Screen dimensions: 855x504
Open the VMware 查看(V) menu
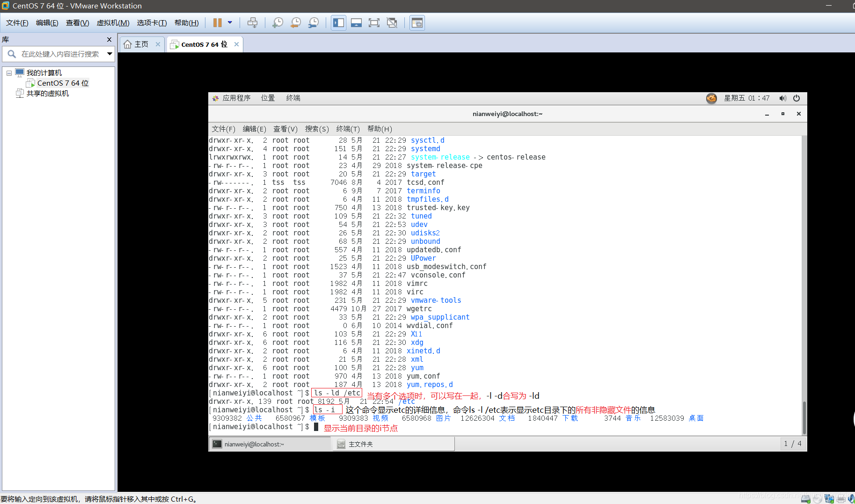pos(77,23)
